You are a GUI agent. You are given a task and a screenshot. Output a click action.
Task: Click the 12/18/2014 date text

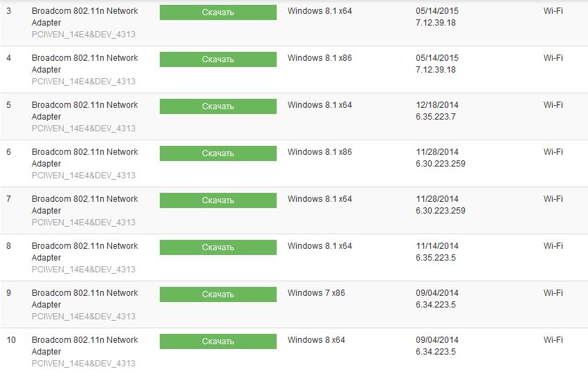click(437, 105)
